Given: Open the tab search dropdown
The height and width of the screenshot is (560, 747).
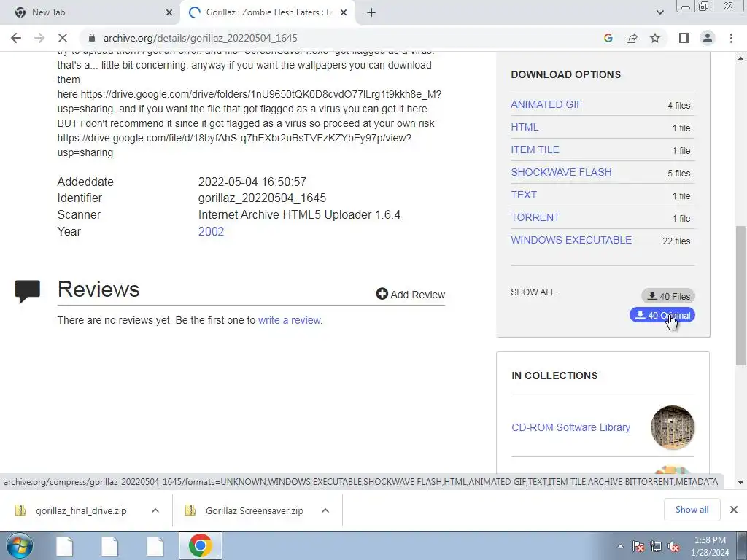Looking at the screenshot, I should point(659,12).
